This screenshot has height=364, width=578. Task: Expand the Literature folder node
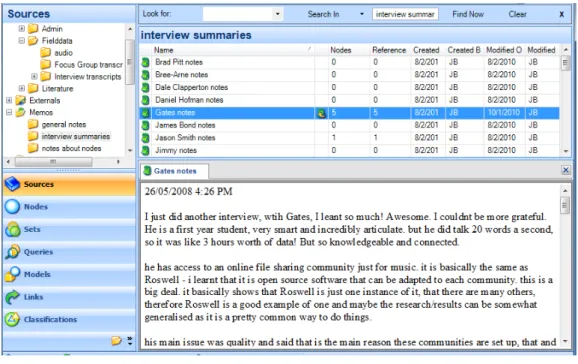(22, 89)
